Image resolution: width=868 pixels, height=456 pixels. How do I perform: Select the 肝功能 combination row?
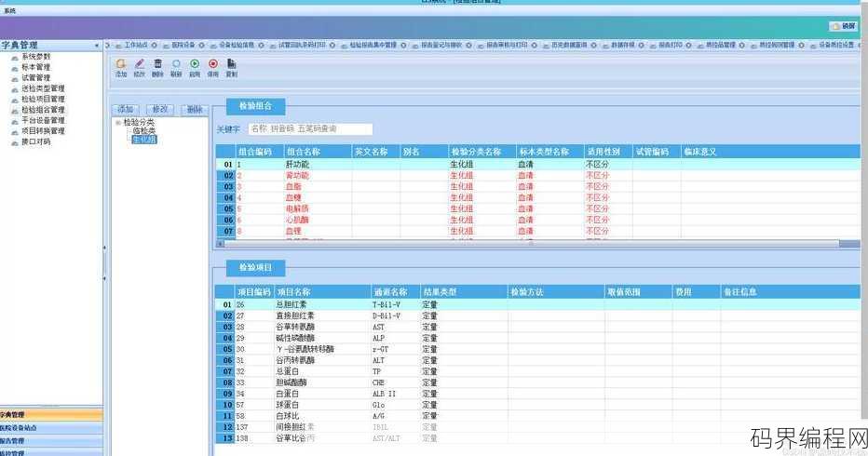tap(538, 165)
